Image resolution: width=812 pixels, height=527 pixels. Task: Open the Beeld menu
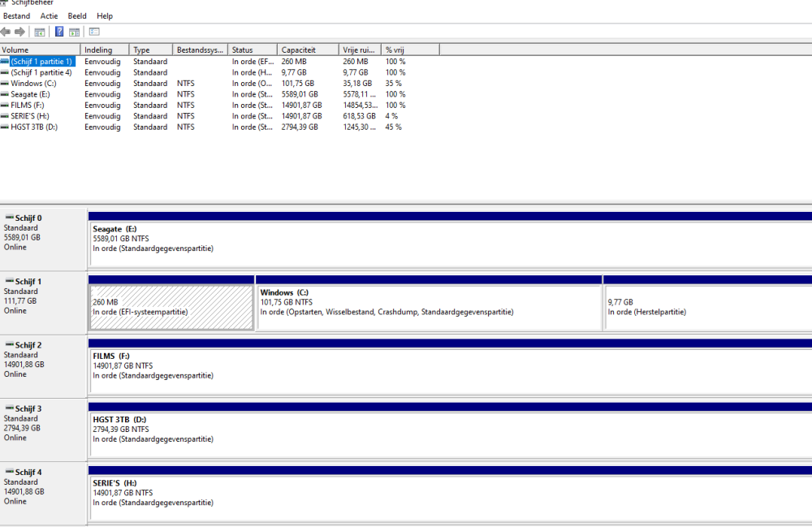pos(77,16)
